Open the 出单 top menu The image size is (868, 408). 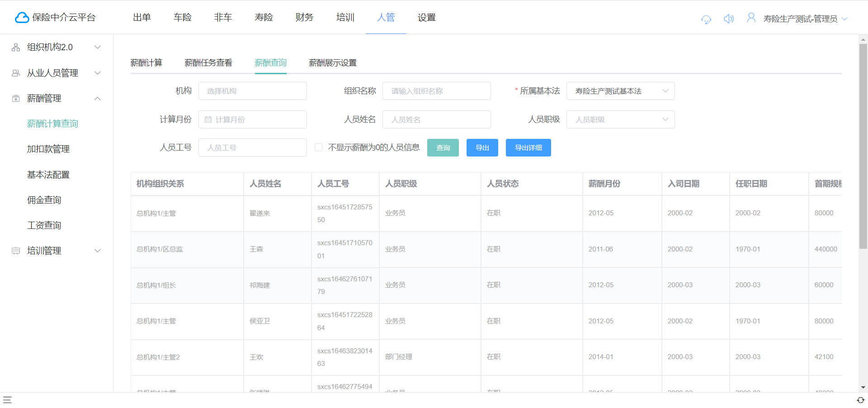[142, 17]
